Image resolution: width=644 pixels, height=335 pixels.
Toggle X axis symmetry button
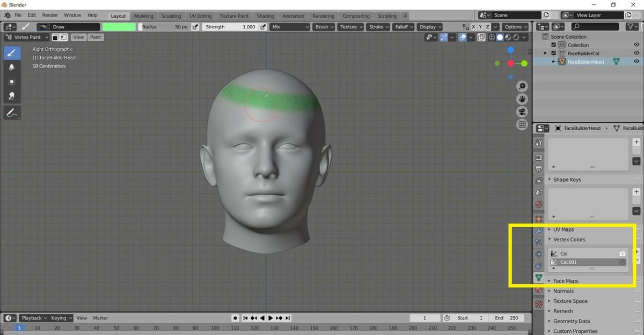(473, 26)
